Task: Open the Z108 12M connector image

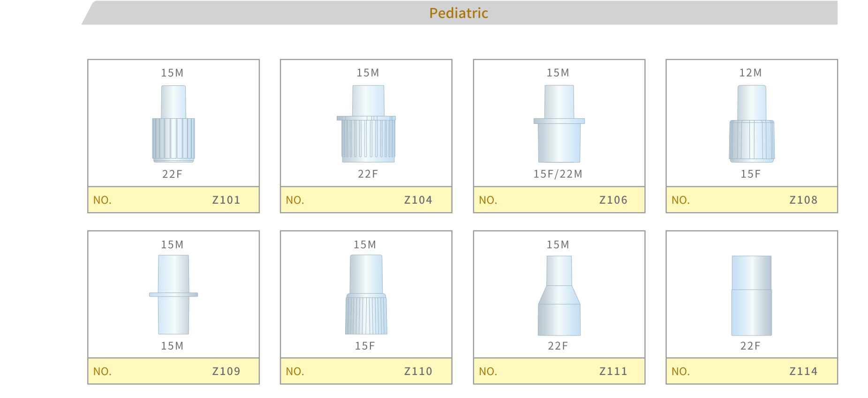Action: 752,124
